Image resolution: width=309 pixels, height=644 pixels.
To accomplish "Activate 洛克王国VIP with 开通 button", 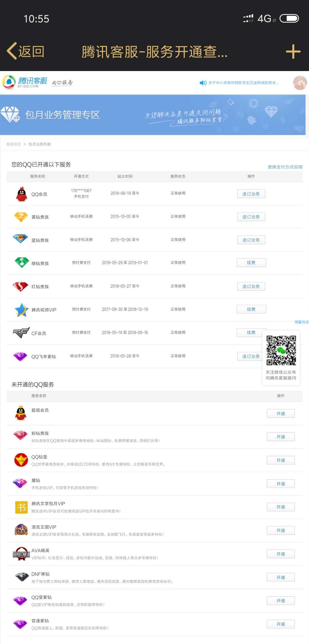I will tap(281, 531).
